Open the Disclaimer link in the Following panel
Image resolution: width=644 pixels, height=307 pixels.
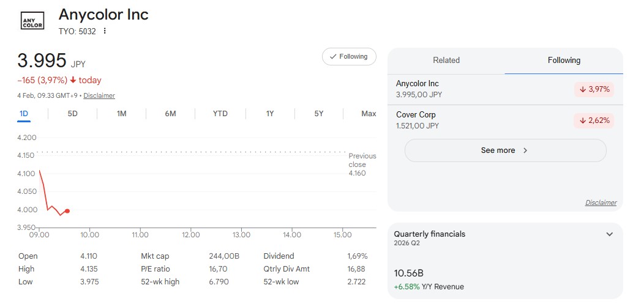[x=601, y=202]
